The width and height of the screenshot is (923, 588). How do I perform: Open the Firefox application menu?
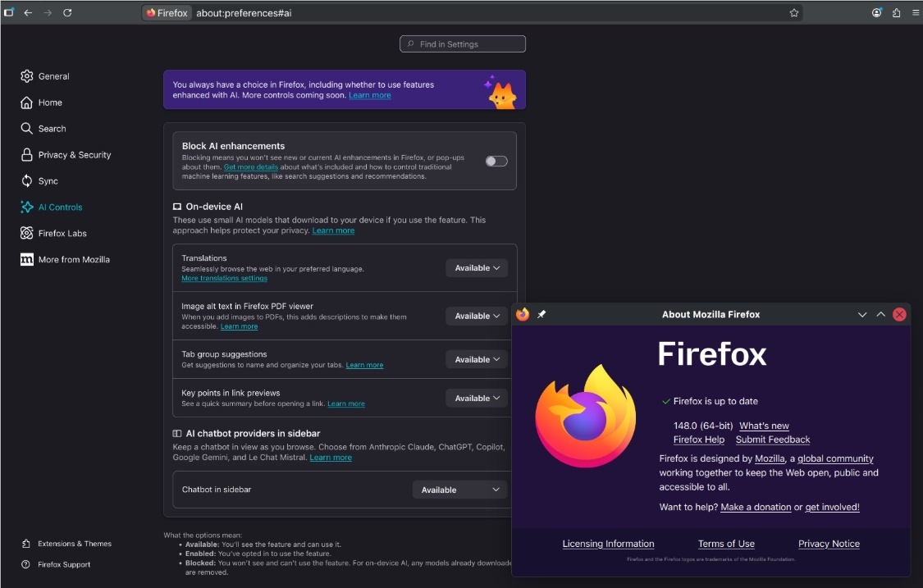[913, 13]
